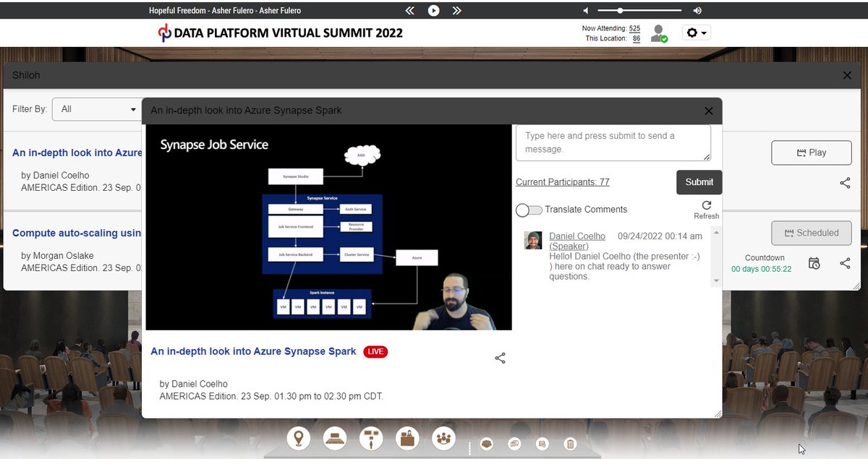Open the small attendees group icon
This screenshot has width=868, height=459.
(x=486, y=444)
